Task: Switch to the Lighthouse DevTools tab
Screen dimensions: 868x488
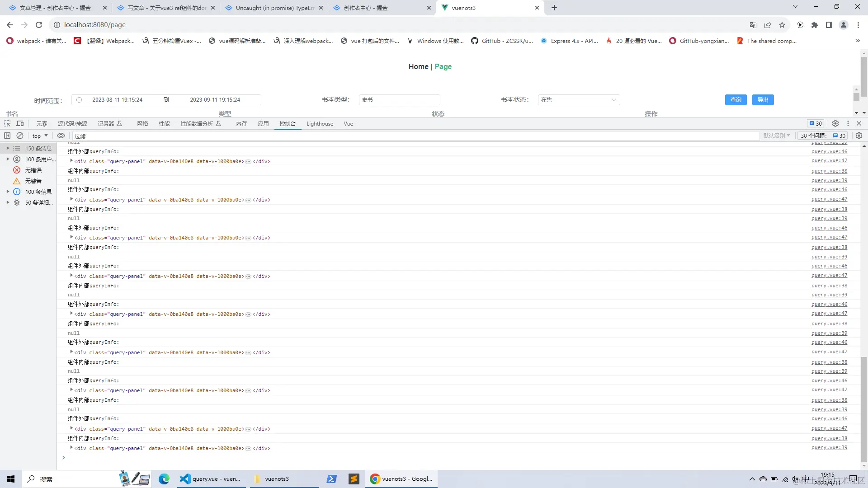Action: (320, 124)
